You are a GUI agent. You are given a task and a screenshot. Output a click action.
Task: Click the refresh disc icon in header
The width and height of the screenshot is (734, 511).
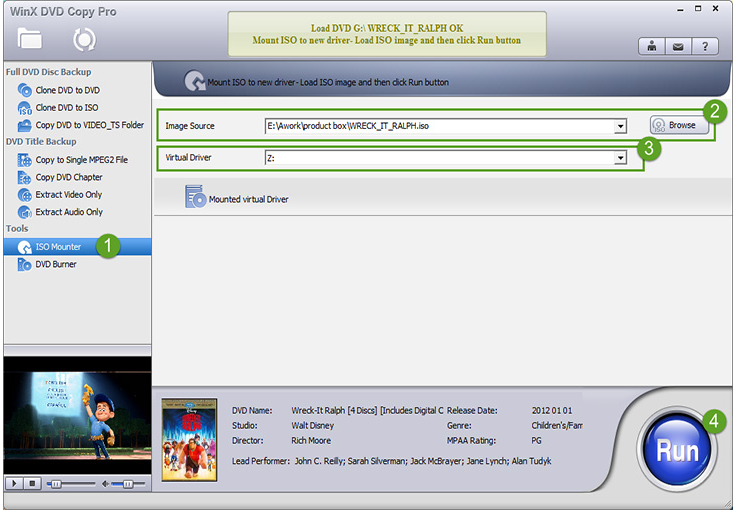[84, 40]
